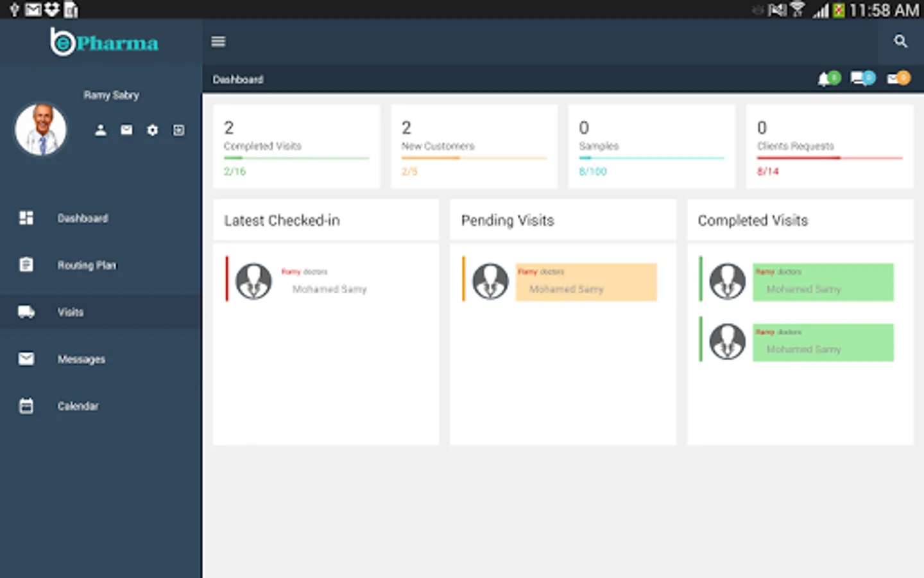Open the Completed Visits stat card
The height and width of the screenshot is (578, 924).
296,146
